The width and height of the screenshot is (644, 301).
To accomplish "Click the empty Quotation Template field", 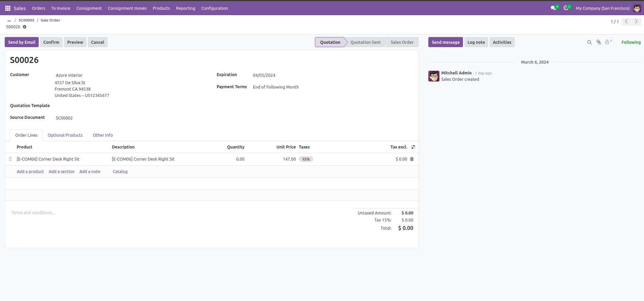I will [131, 106].
